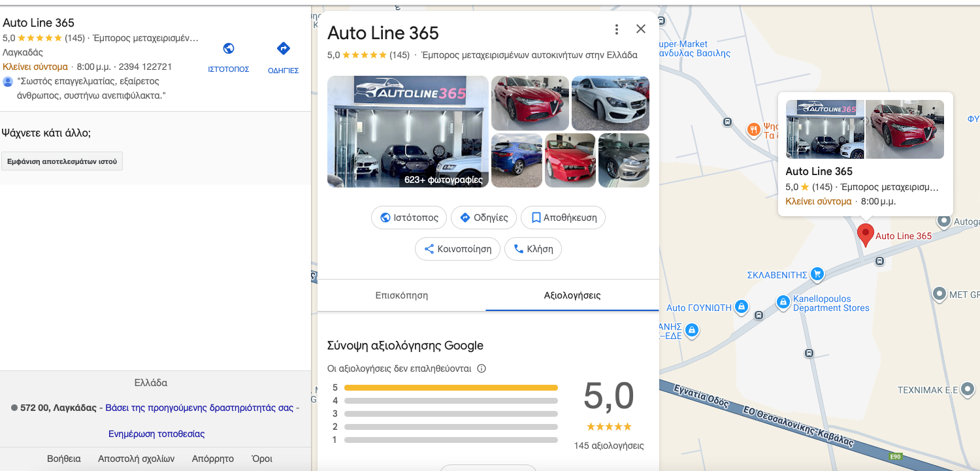
Task: Open the grey car photo thumbnail
Action: 624,161
